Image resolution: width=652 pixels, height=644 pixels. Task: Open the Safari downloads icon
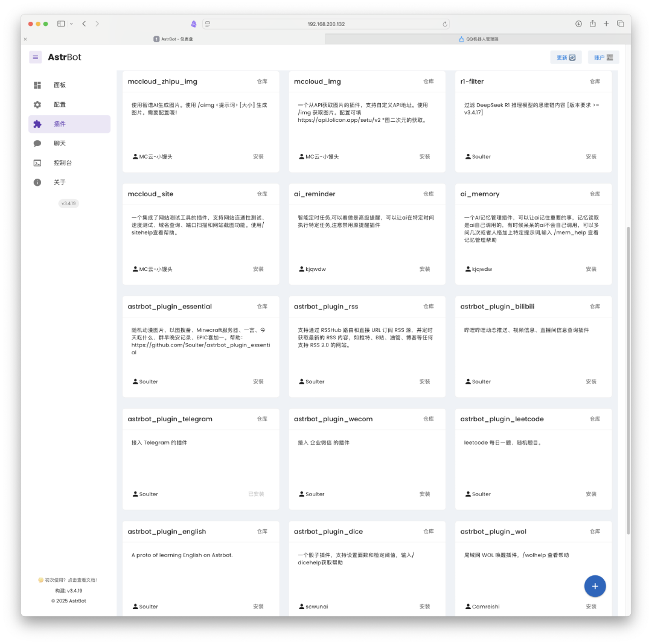578,24
